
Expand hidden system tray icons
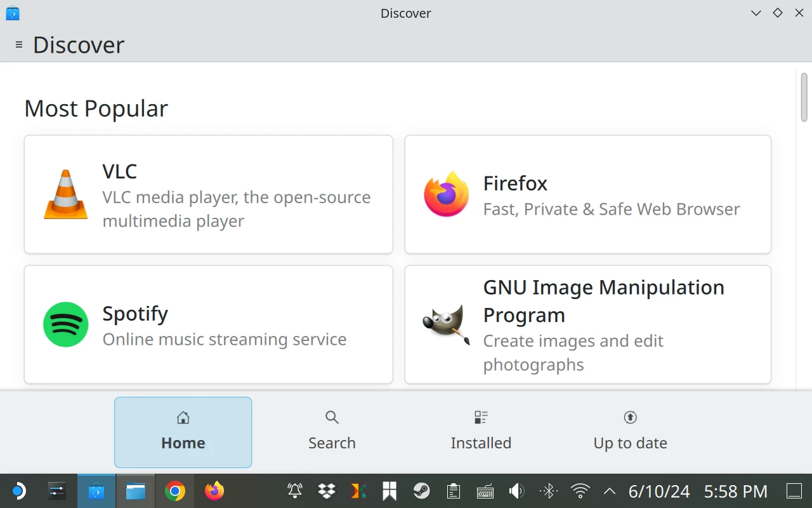pos(610,491)
